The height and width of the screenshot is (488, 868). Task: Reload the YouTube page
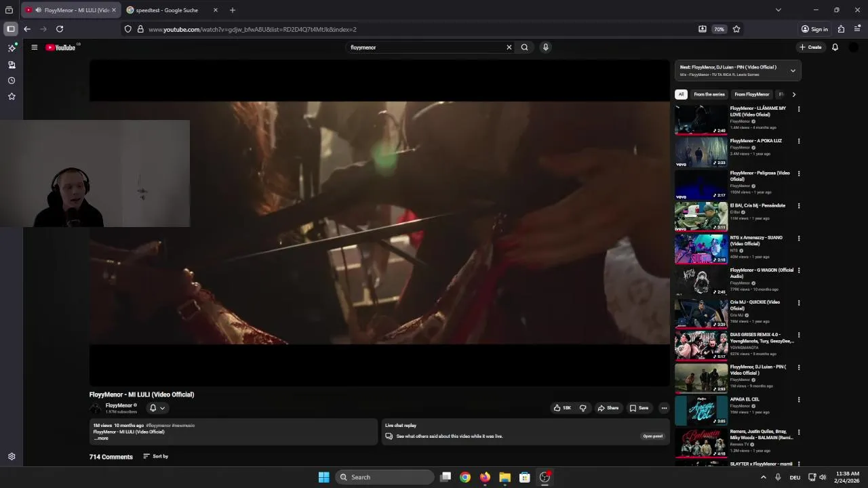(x=60, y=29)
